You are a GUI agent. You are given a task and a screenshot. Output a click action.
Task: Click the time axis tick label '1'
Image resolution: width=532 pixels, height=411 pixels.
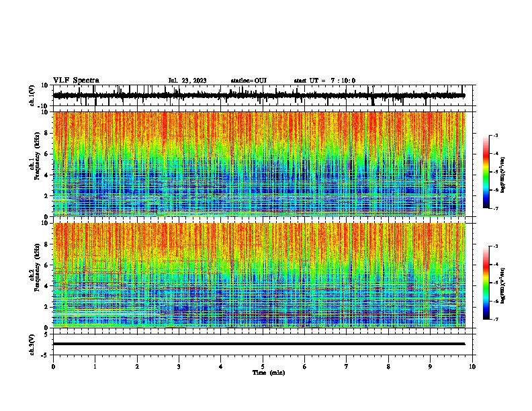(95, 367)
